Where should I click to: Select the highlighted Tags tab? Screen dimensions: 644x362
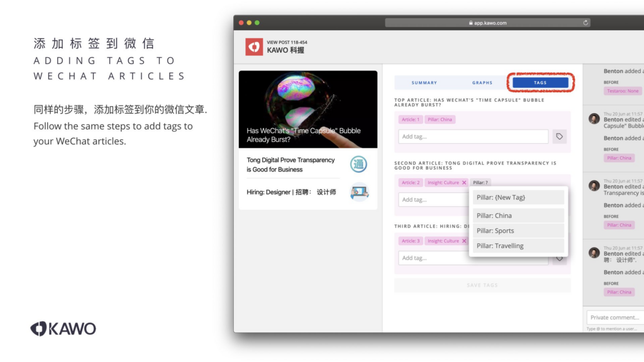coord(540,83)
